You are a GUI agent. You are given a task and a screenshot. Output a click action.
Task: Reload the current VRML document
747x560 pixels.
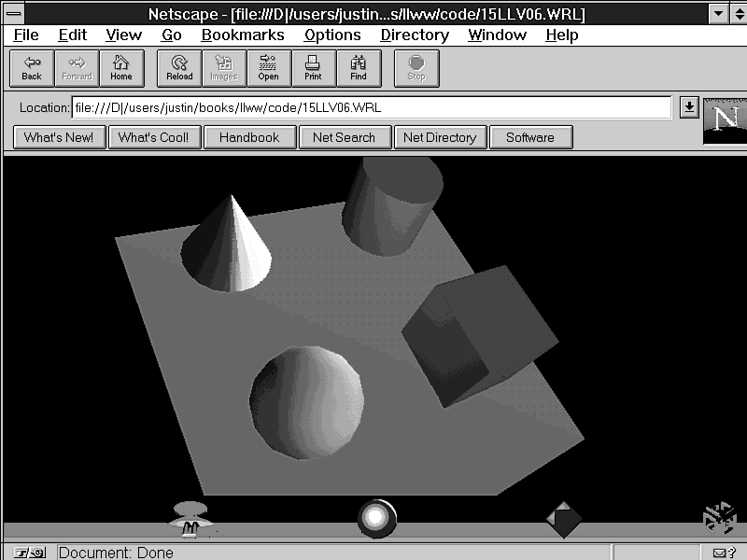pyautogui.click(x=179, y=68)
